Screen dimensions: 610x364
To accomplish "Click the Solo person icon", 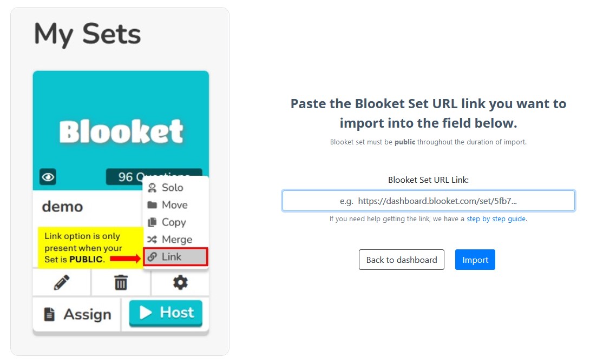I will click(x=152, y=188).
